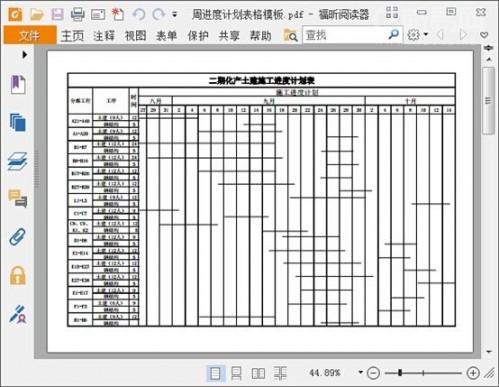
Task: Open the quick access toolbar customize dropdown
Action: pos(174,15)
